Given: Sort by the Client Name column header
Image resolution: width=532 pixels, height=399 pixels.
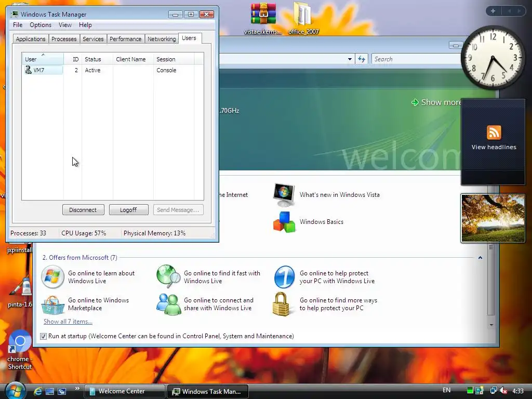Looking at the screenshot, I should [x=133, y=59].
